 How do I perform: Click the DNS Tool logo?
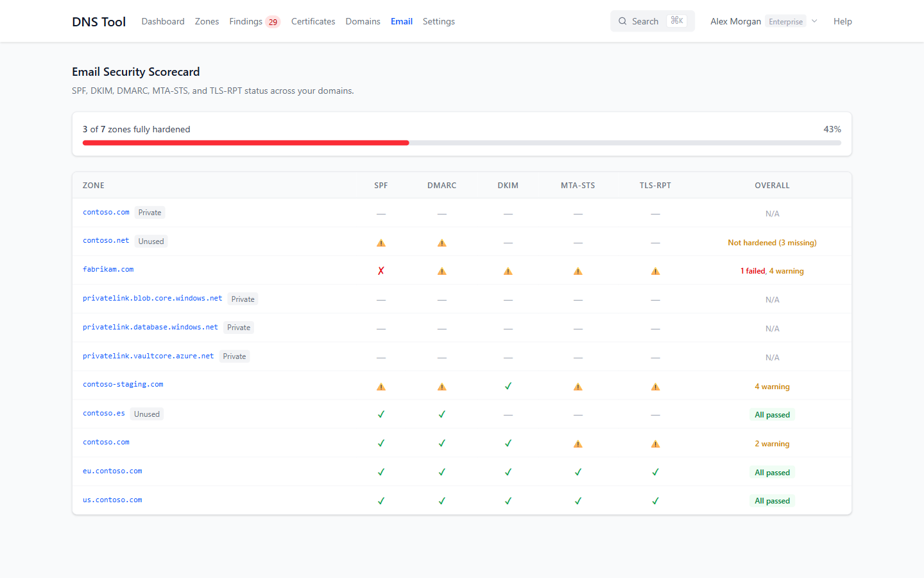[99, 21]
